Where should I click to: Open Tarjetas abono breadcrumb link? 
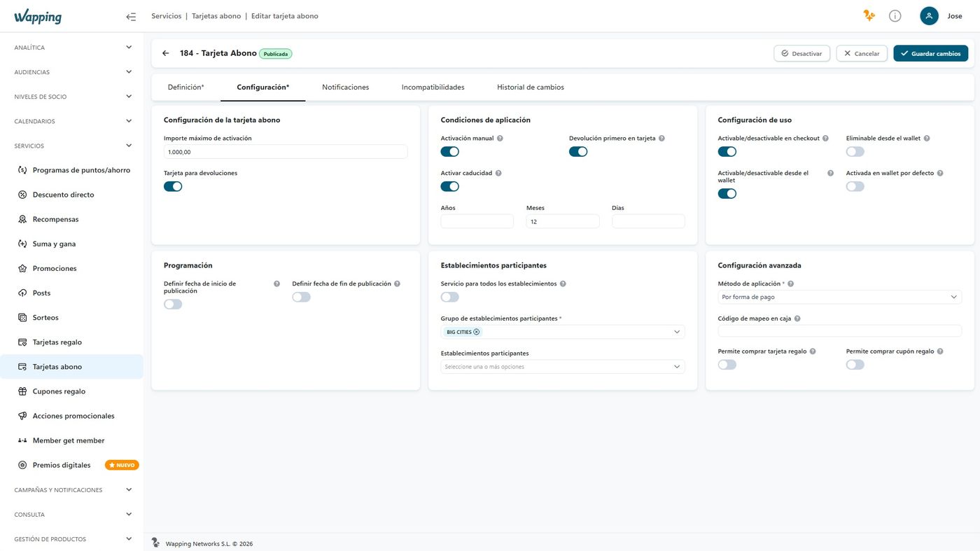pyautogui.click(x=216, y=16)
